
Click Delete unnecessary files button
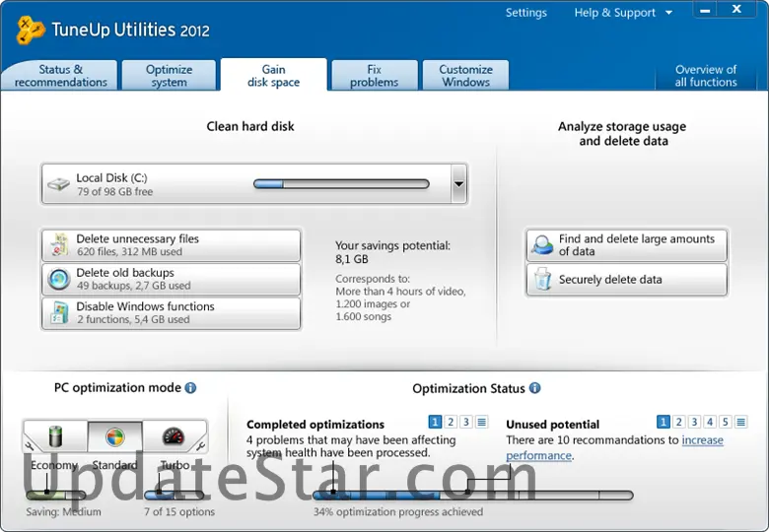pyautogui.click(x=172, y=245)
